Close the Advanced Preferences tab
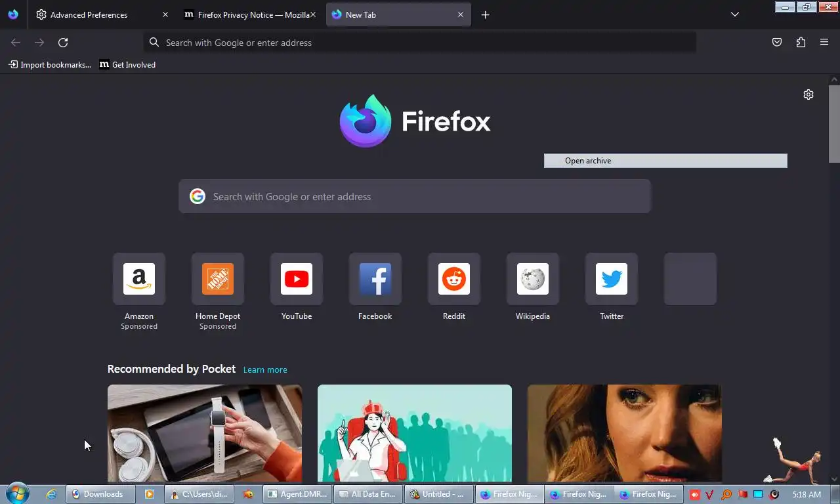Viewport: 840px width, 504px height. [x=165, y=14]
